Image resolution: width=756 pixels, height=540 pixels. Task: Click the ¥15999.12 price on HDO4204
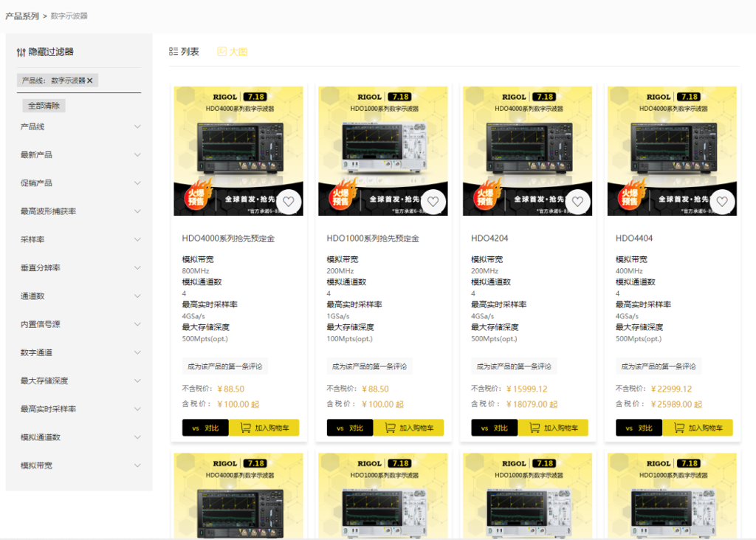(527, 389)
